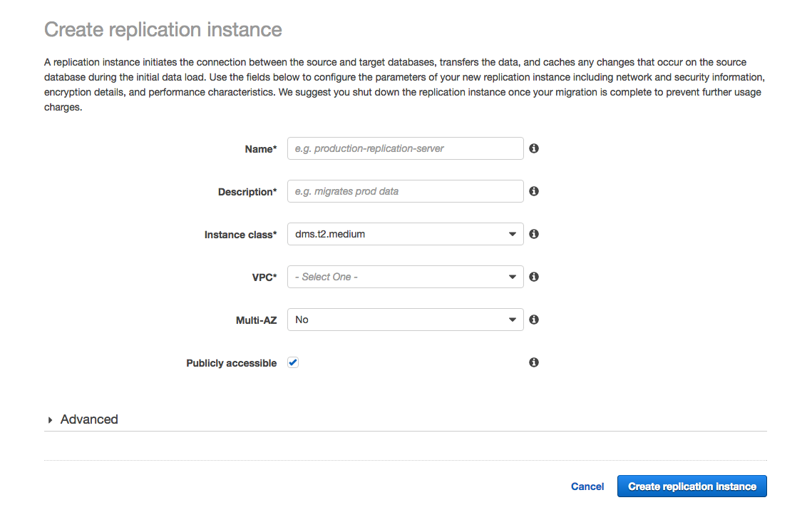Open the Instance class dropdown
The image size is (812, 515).
click(405, 234)
